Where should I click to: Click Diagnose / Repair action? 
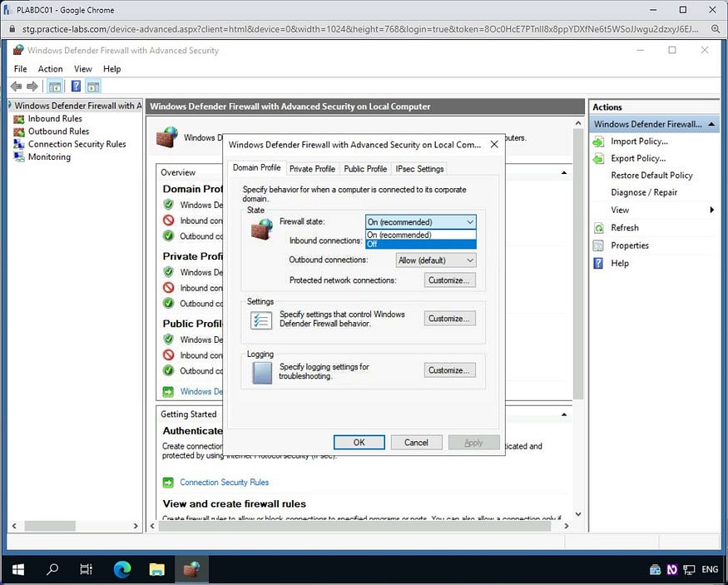tap(644, 193)
